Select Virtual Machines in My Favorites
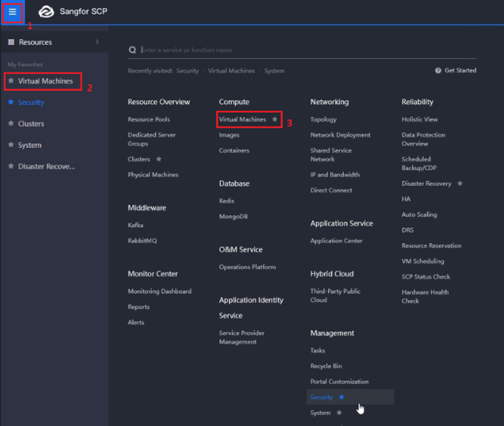This screenshot has width=504, height=426. pos(45,81)
